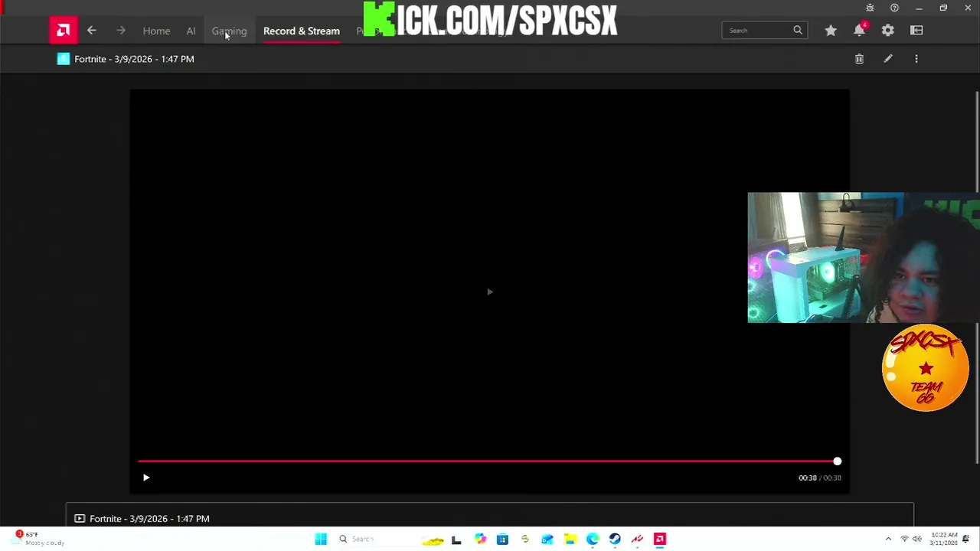Viewport: 980px width, 551px height.
Task: Open the Gaming tab
Action: 229,31
